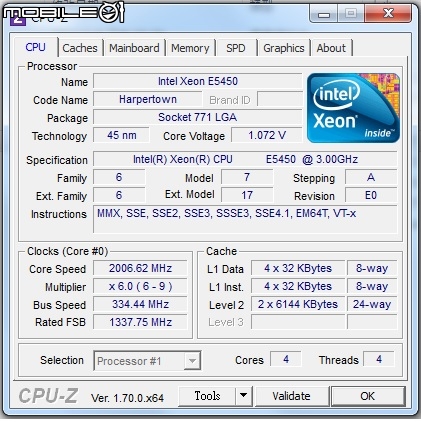421x422 pixels.
Task: Click the Model value 7
Action: click(x=247, y=177)
